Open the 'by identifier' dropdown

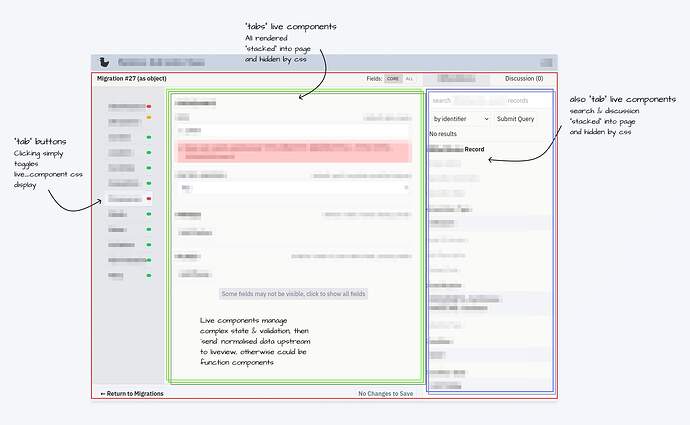(x=461, y=119)
